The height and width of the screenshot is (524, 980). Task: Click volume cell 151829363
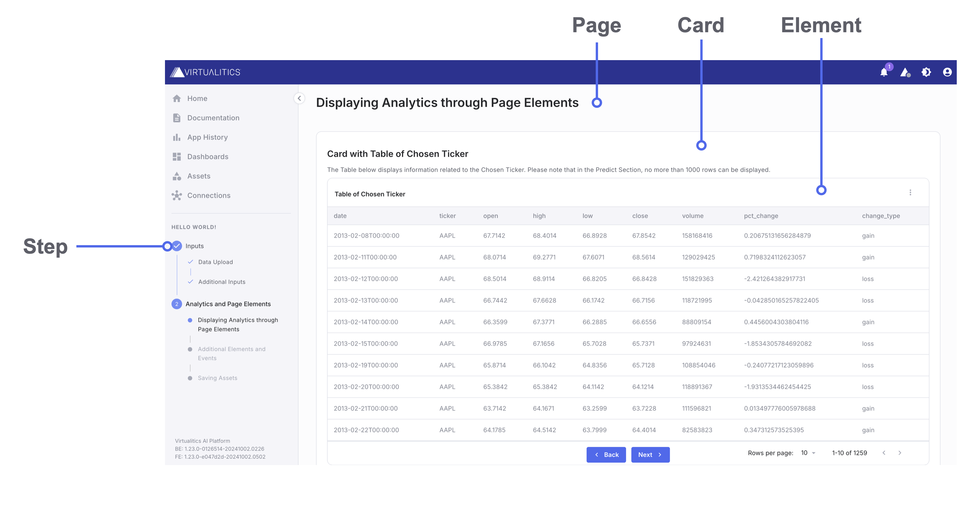pos(697,279)
